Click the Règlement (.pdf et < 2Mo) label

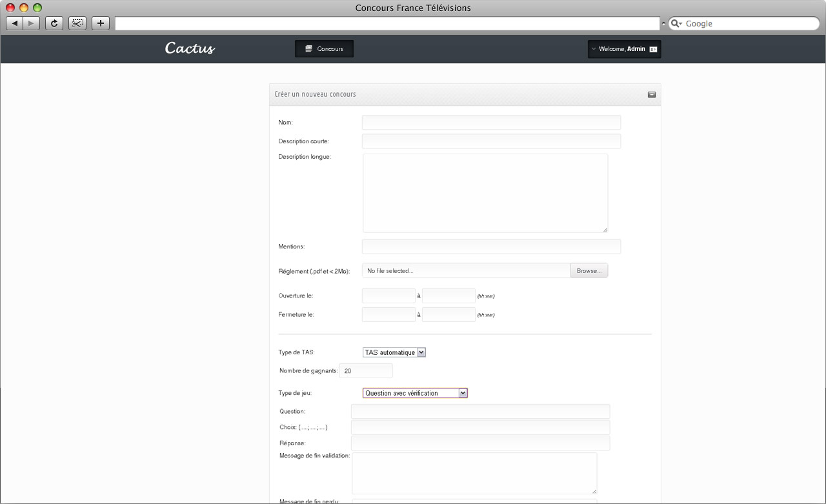[314, 272]
